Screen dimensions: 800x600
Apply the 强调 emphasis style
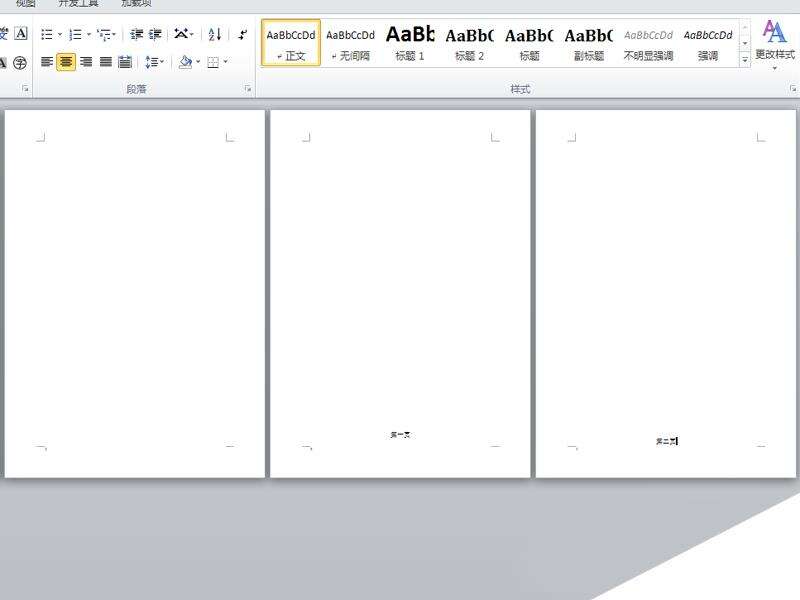coord(708,43)
